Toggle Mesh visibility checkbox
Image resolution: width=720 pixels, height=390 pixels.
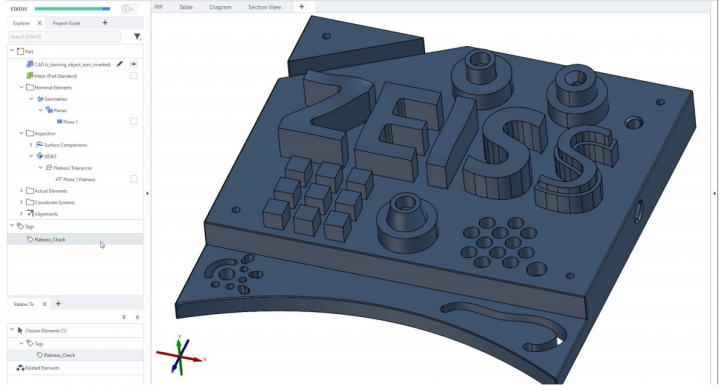pyautogui.click(x=134, y=75)
